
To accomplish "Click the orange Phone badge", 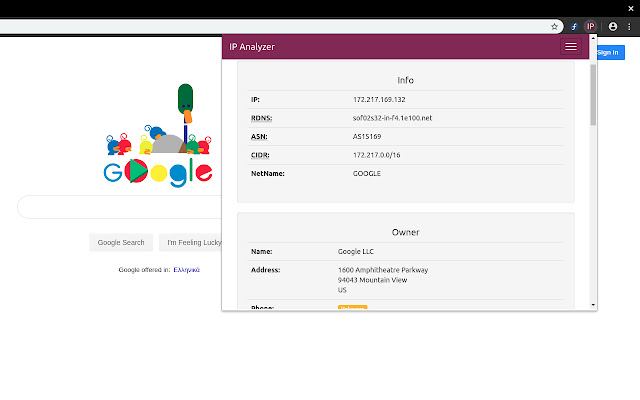I will pos(352,307).
